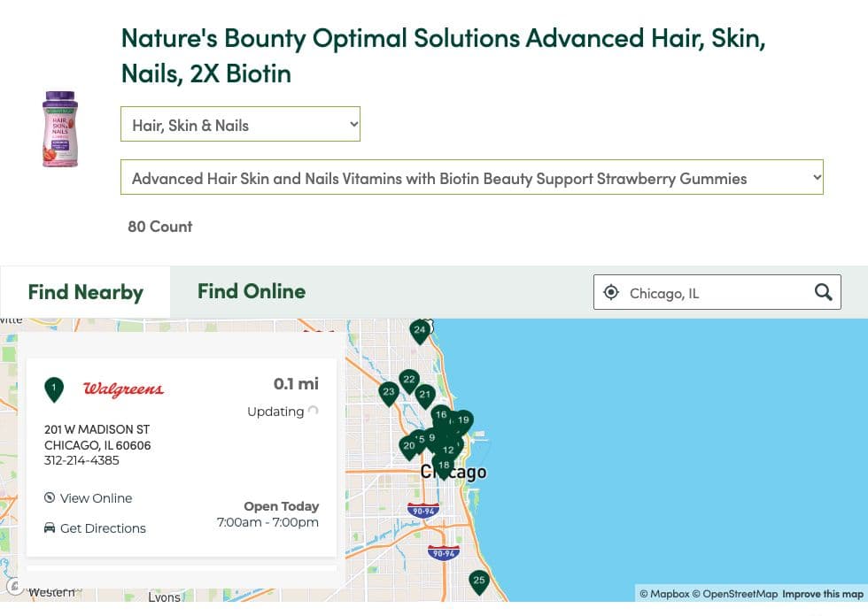
Task: Click the Mapbox logo on map corner
Action: point(15,586)
